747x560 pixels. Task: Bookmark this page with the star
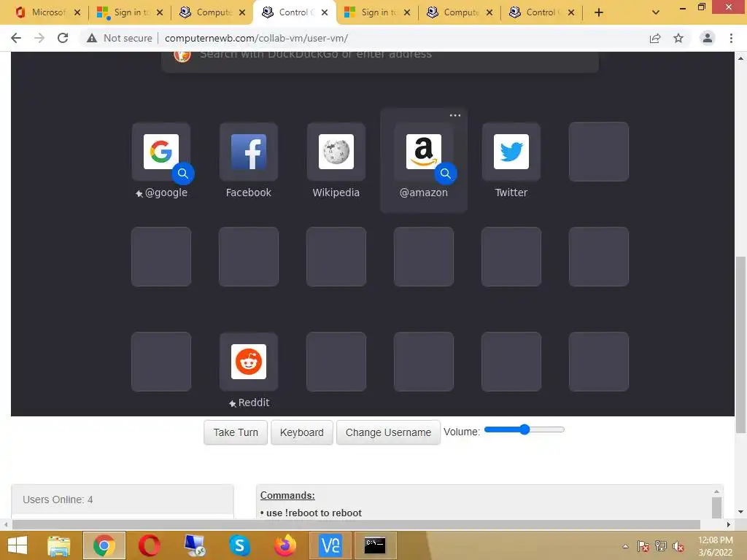[678, 38]
